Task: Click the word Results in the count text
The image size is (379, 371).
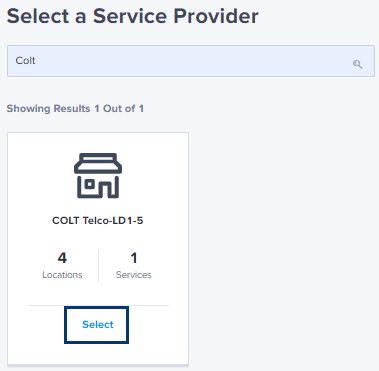Action: [x=72, y=108]
